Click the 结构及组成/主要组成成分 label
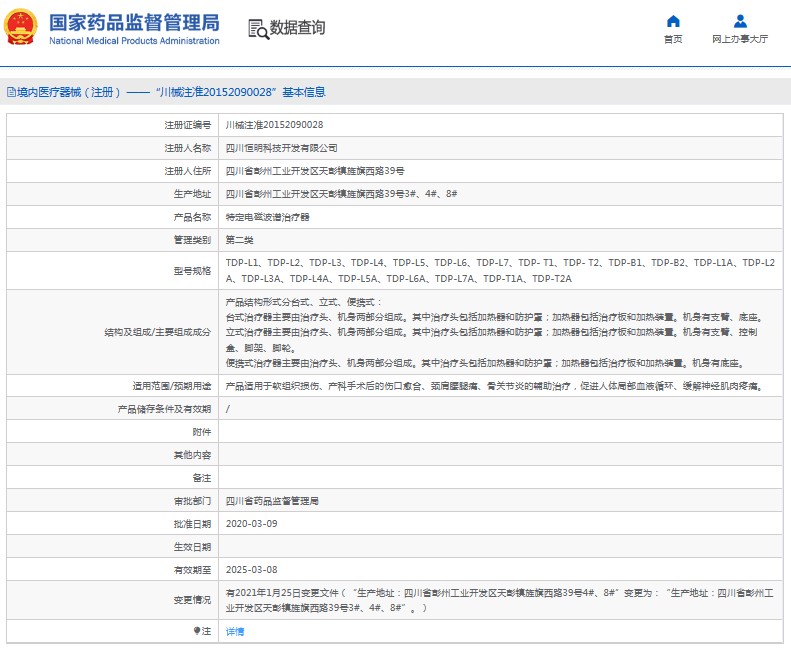This screenshot has width=791, height=652. tap(157, 332)
